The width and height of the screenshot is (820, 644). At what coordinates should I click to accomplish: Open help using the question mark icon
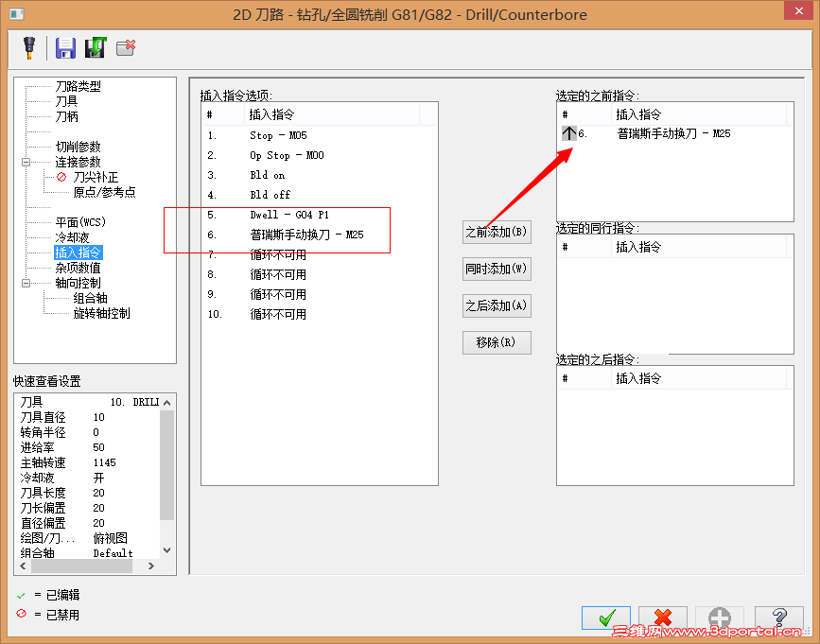click(777, 618)
